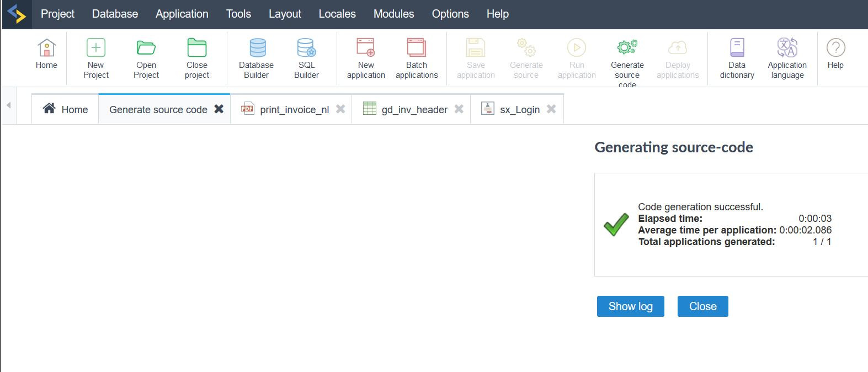Open Application language settings
Screen dimensions: 868x372
pos(787,59)
